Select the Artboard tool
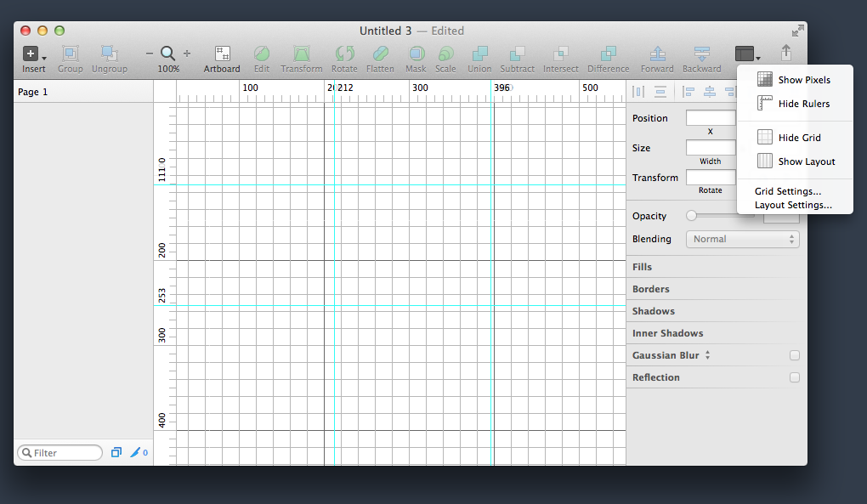The height and width of the screenshot is (504, 867). [x=221, y=54]
